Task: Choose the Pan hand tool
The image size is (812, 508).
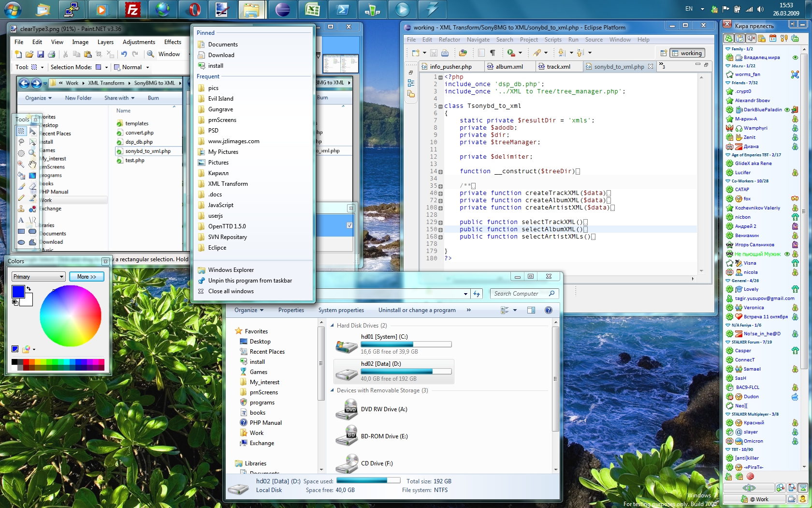Action: (x=32, y=164)
